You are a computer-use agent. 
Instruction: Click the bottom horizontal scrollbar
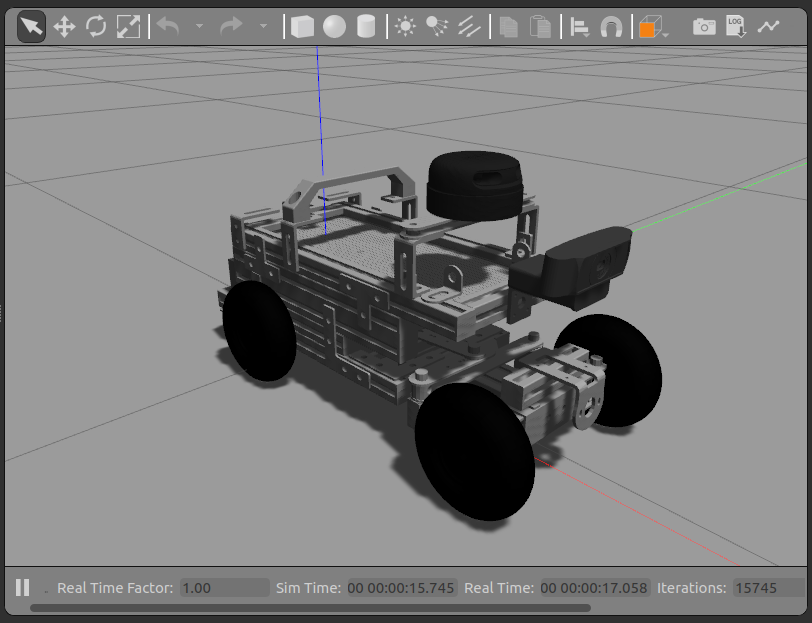tap(310, 608)
